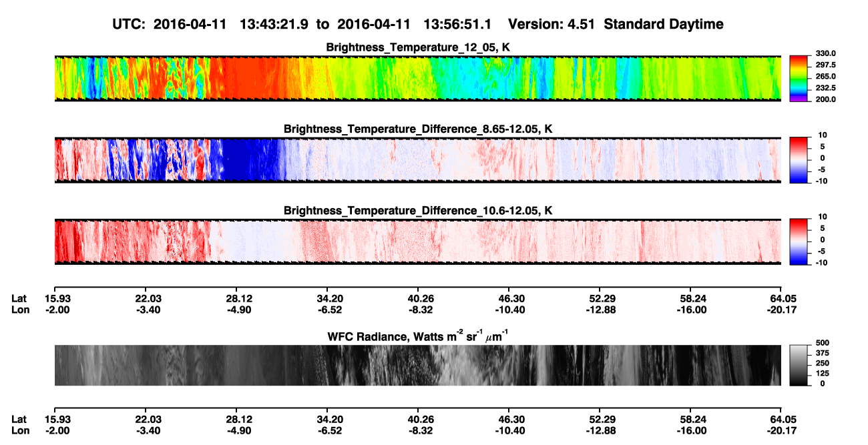
Task: Click the 232.5 colorbar label
Action: (x=826, y=87)
